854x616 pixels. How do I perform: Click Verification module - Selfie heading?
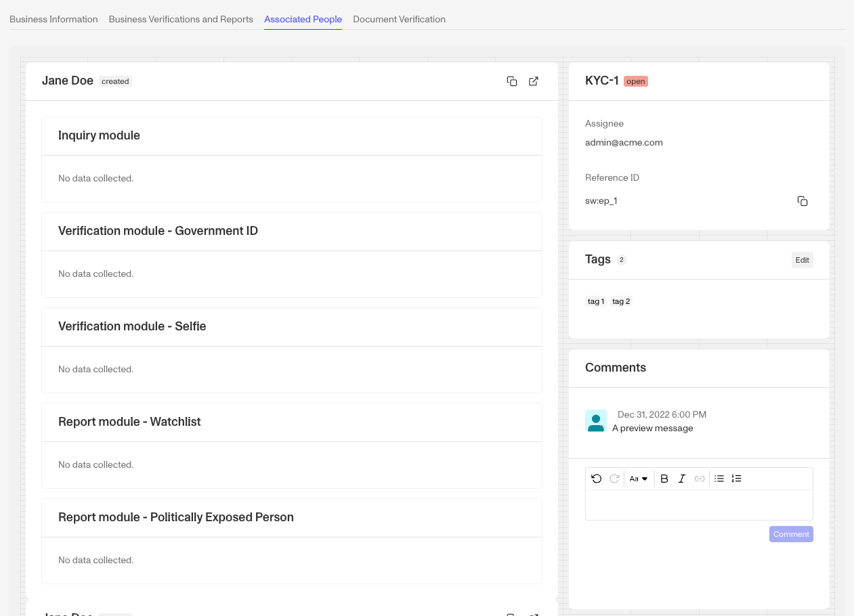tap(132, 326)
